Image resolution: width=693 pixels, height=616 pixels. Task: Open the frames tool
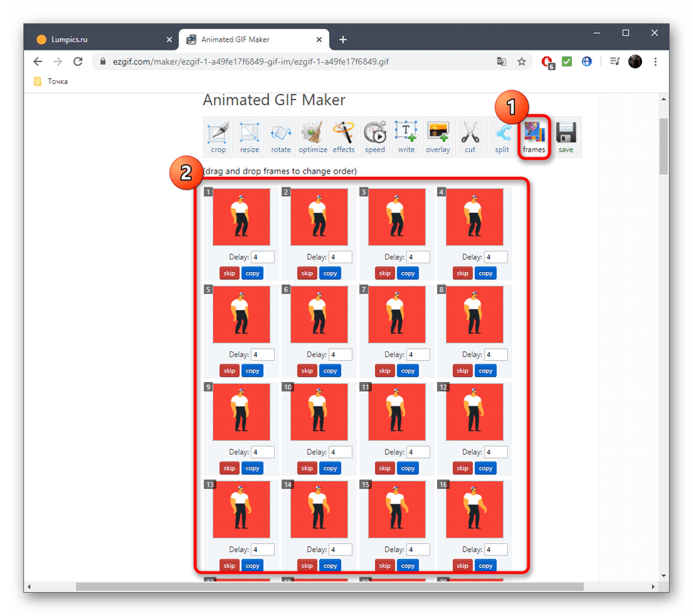pyautogui.click(x=534, y=137)
